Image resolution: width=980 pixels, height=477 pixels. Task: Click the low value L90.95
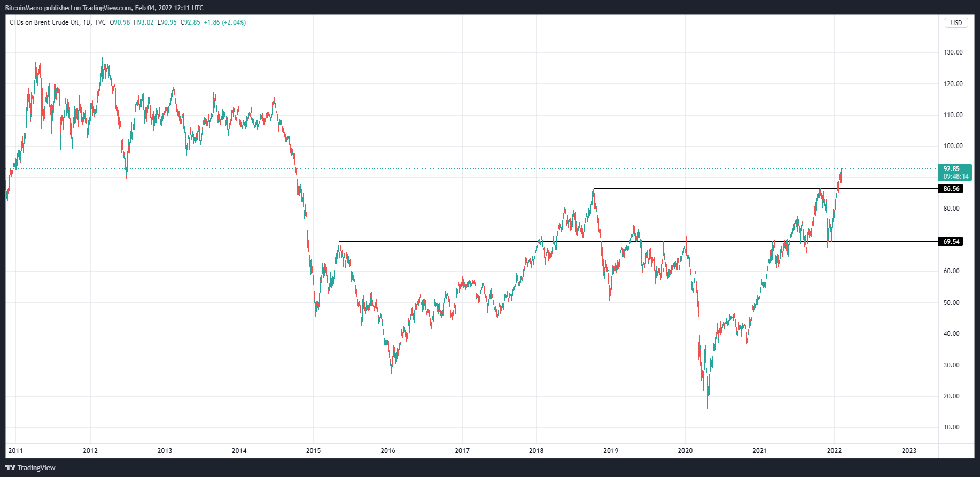[167, 22]
